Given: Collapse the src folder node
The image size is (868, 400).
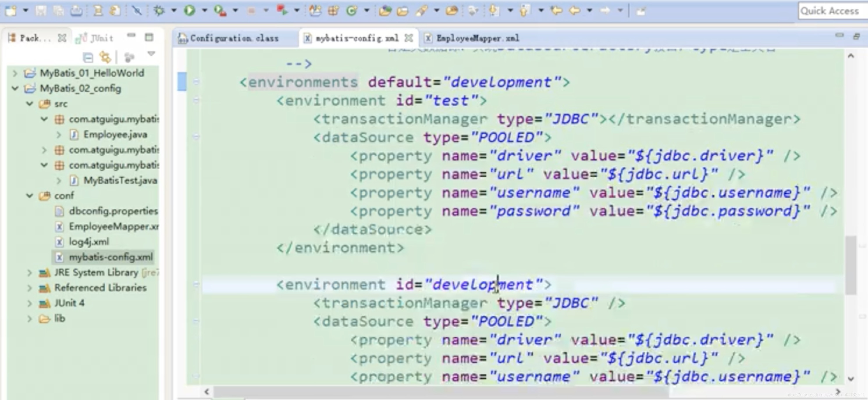Looking at the screenshot, I should pos(30,104).
